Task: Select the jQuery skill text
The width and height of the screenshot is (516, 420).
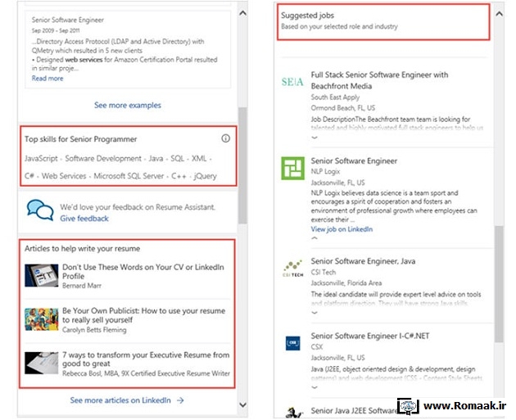Action: 206,176
